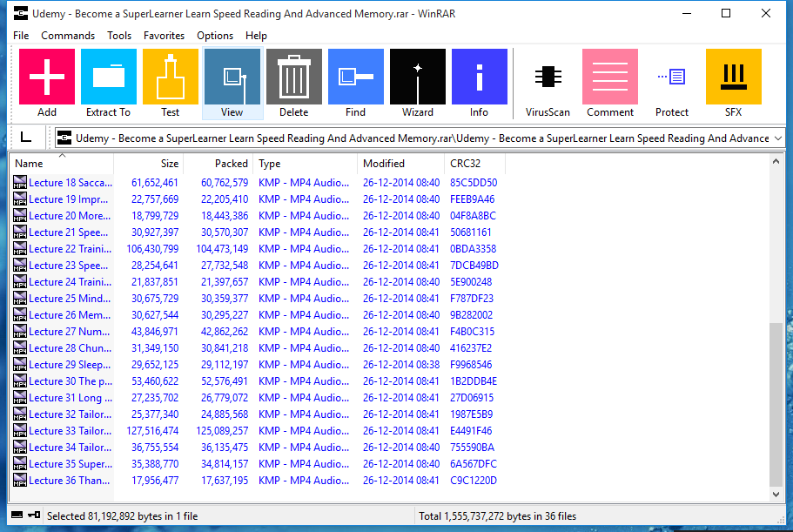Click modified date of Lecture 29 (08:38)

pos(401,365)
